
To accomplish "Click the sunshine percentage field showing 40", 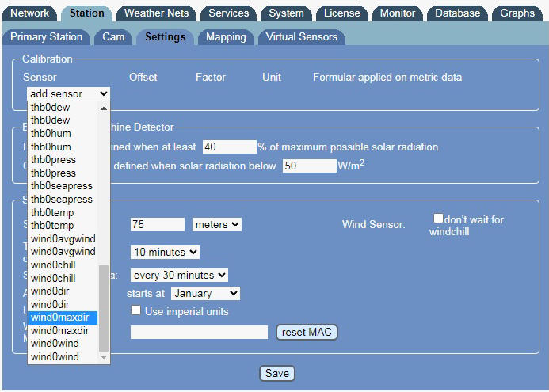I will pos(229,147).
